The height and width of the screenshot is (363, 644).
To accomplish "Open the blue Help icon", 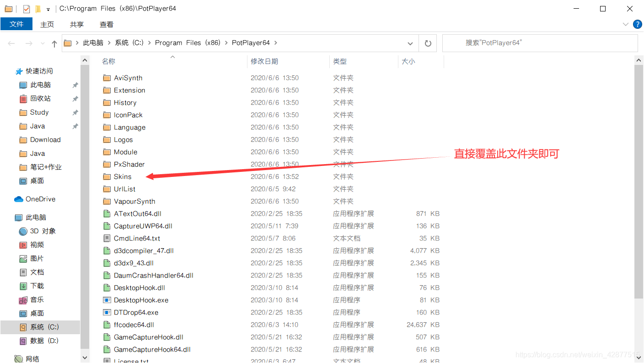I will coord(637,24).
